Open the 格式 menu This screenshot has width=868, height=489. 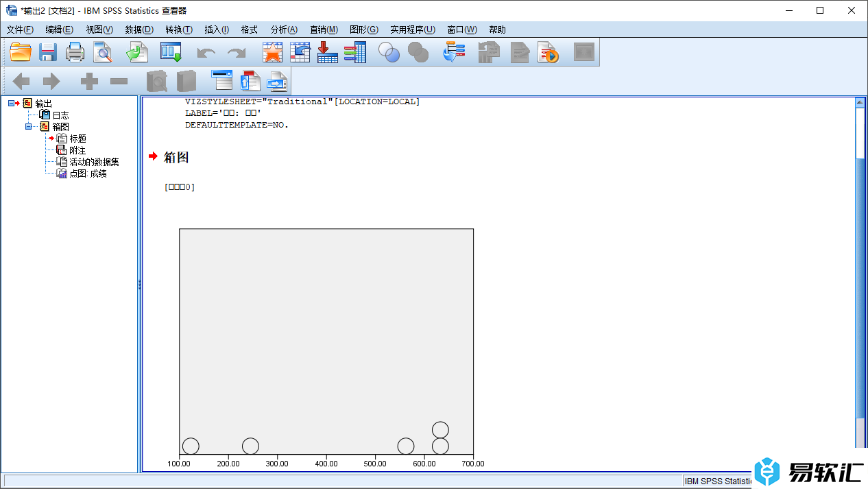click(x=249, y=29)
